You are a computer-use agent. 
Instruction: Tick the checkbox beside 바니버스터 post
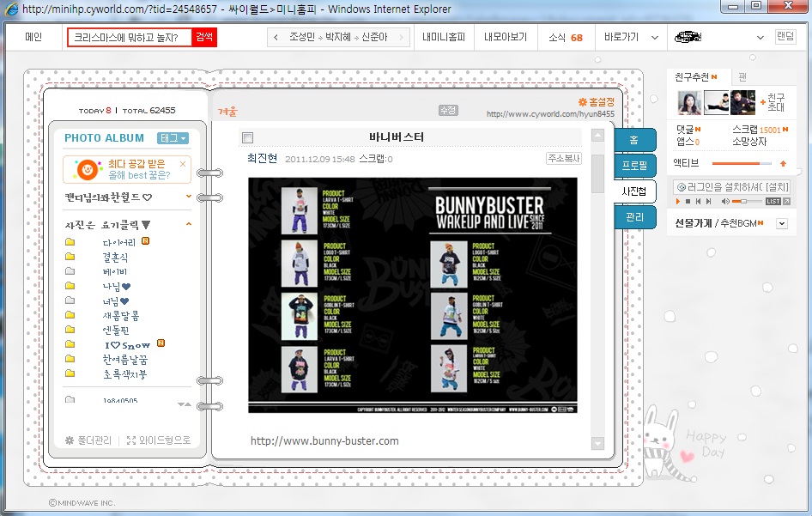(x=247, y=138)
